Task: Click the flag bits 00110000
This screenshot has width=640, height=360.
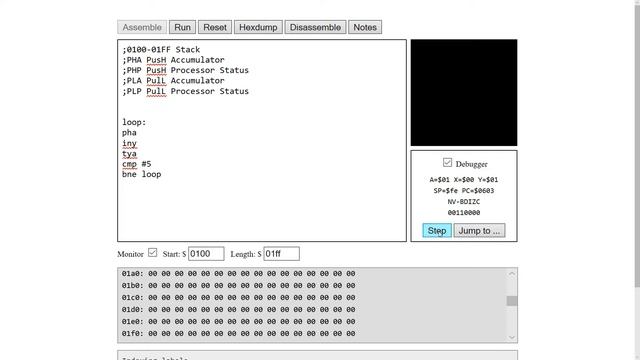Action: [464, 213]
